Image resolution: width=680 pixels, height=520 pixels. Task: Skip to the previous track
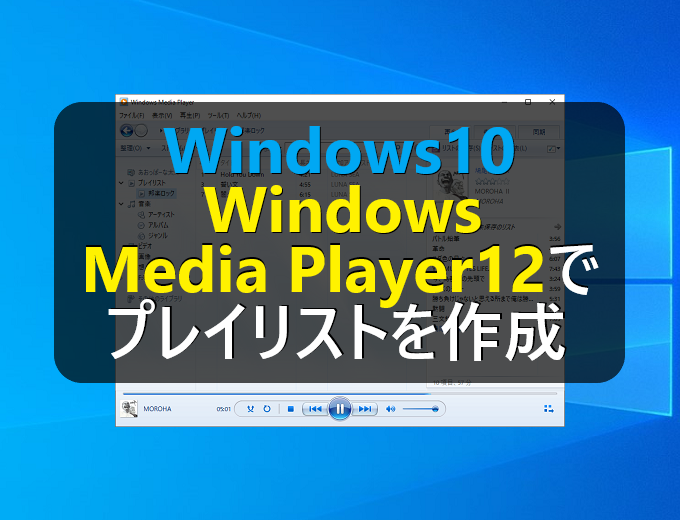pos(315,409)
